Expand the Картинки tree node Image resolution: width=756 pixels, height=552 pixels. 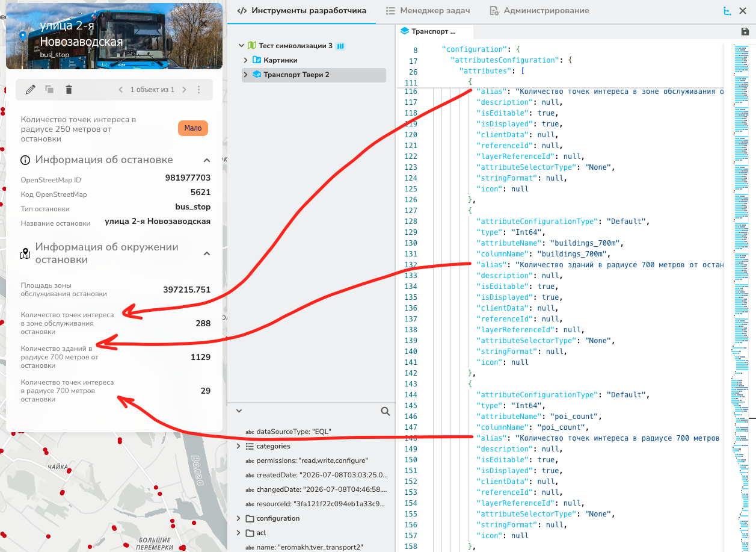246,60
